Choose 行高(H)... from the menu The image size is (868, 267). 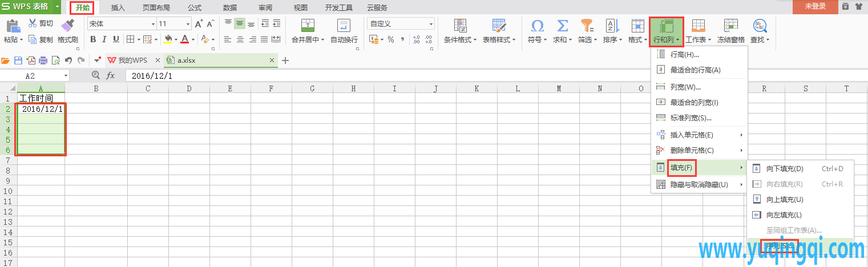(x=699, y=54)
